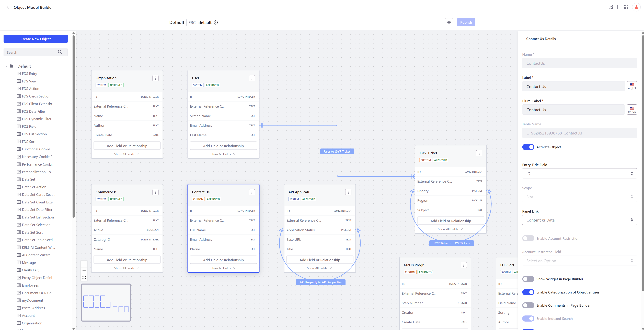Screen dimensions: 644x330
Task: Select Employees in the object tree
Action: point(30,285)
